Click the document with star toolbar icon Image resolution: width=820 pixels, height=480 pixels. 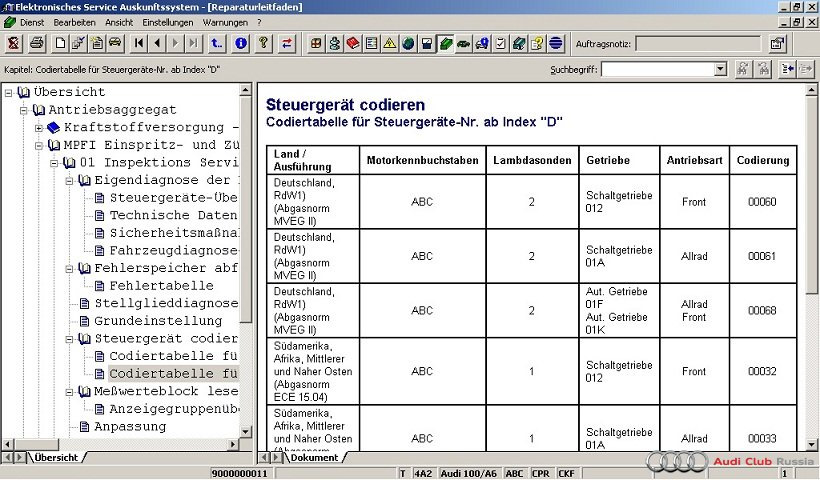(x=97, y=43)
